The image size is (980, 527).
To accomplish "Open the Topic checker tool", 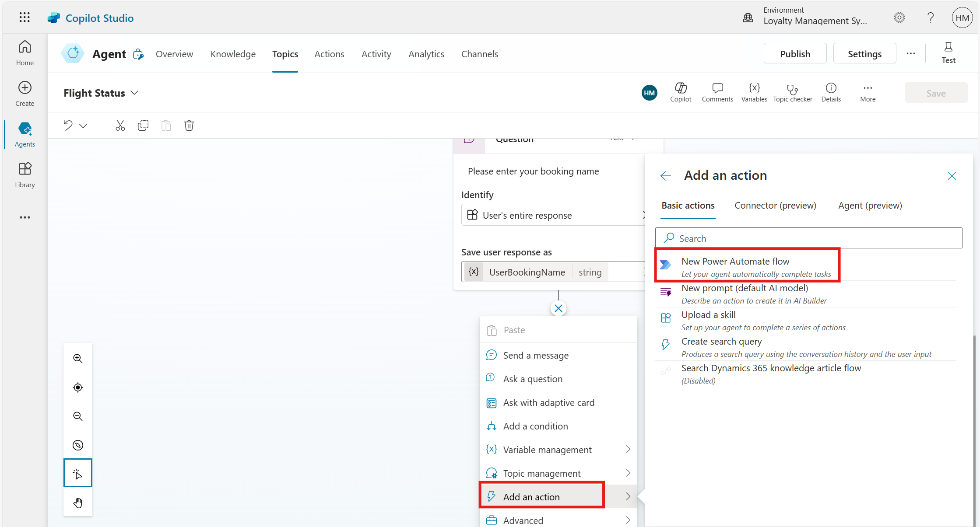I will point(792,93).
